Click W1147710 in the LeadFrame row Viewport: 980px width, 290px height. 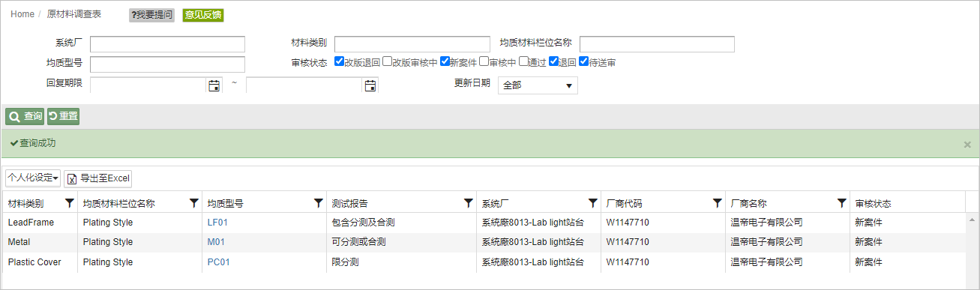tap(628, 223)
